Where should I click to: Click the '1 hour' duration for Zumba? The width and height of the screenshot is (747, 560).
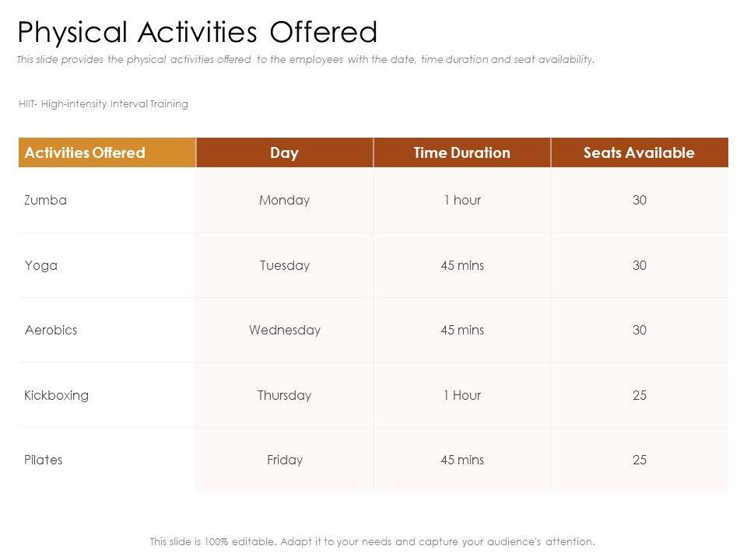coord(462,200)
